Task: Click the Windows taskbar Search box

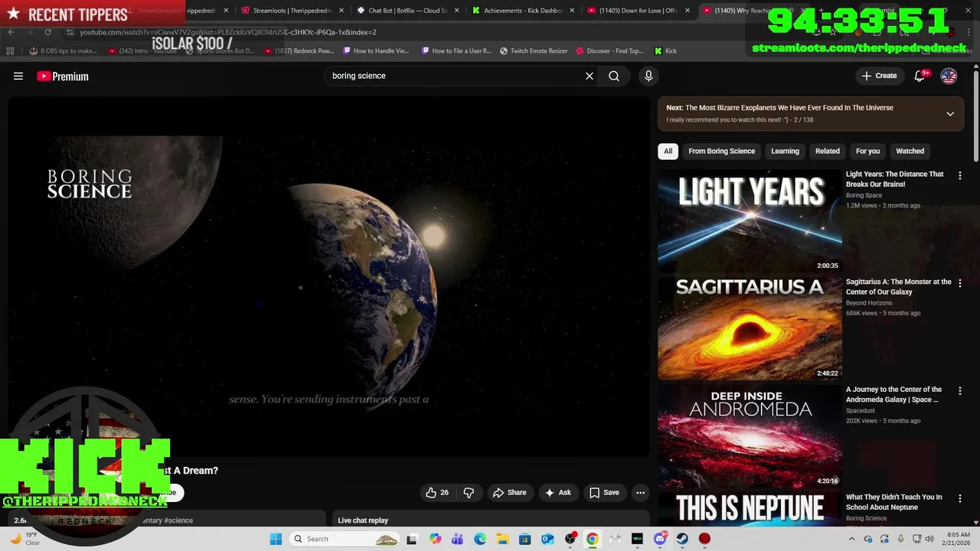Action: point(345,539)
